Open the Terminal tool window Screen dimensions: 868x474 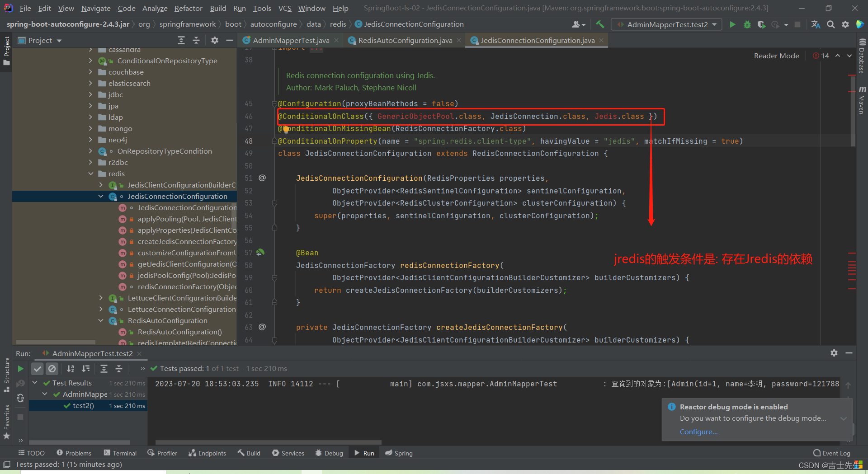[x=120, y=453]
